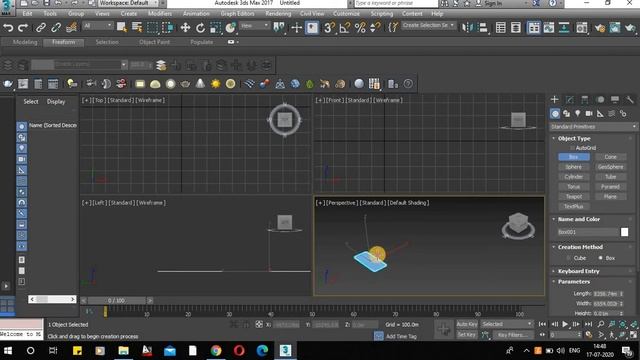This screenshot has height=360, width=640.
Task: Toggle the 3D Snaps button
Action: pos(329,28)
